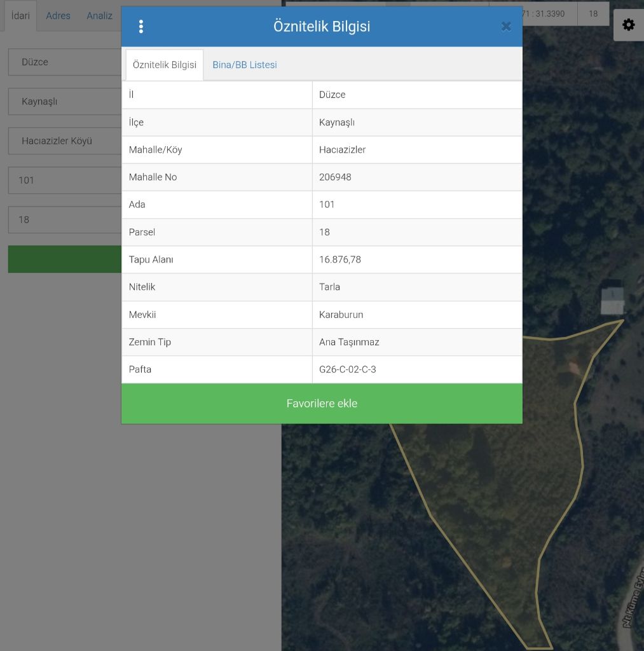
Task: Click the zoom level box showing 18
Action: [x=593, y=13]
